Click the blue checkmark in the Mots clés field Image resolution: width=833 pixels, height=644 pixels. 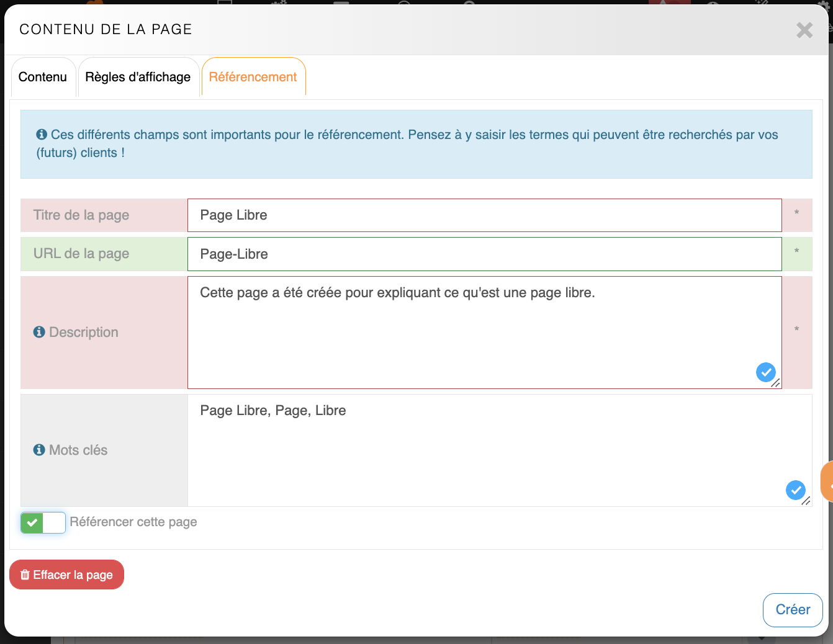pos(795,490)
